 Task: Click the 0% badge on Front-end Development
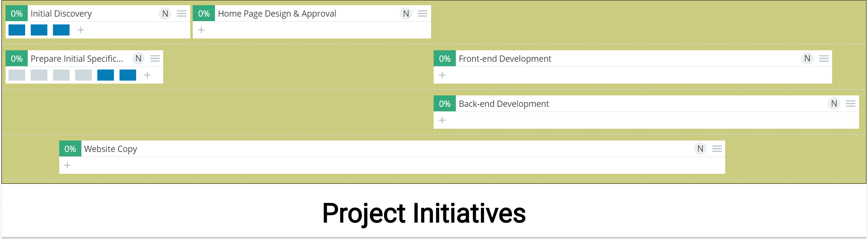[445, 58]
